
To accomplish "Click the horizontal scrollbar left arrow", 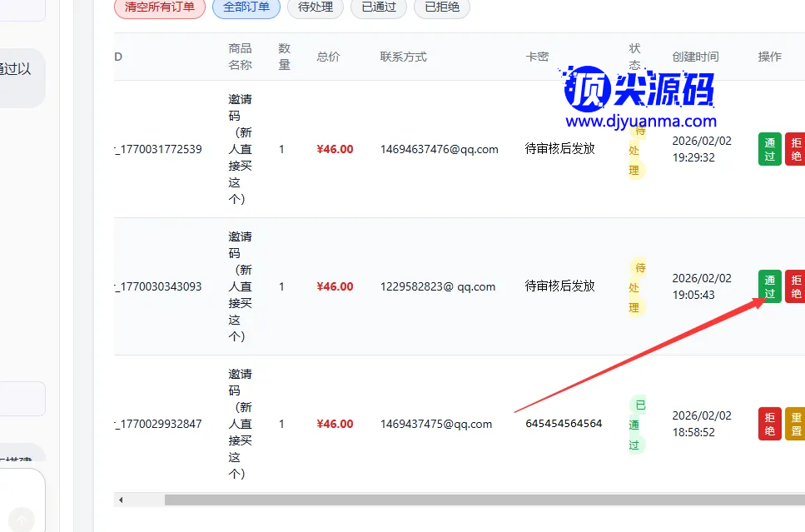I will (x=121, y=500).
